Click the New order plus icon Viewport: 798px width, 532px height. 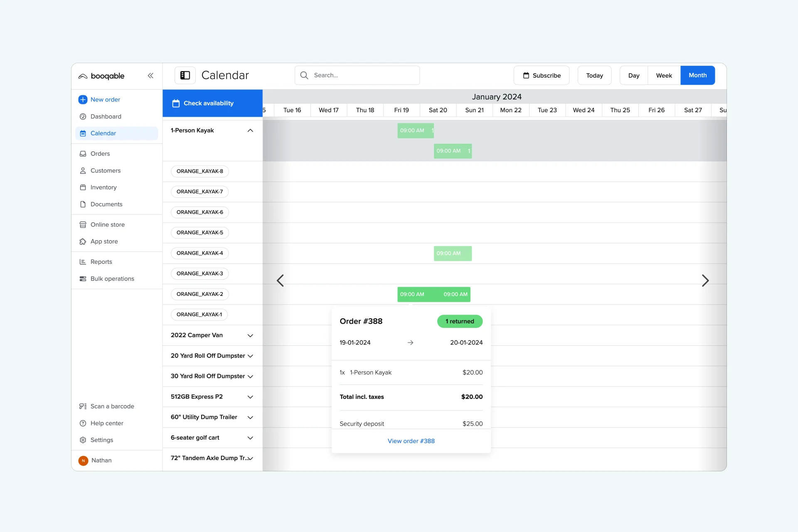point(83,99)
